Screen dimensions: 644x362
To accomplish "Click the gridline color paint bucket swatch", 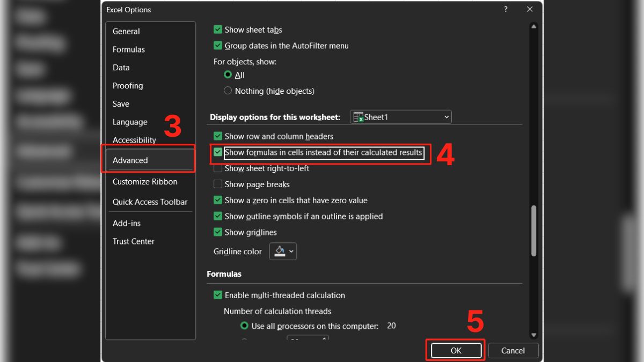I will [x=280, y=251].
